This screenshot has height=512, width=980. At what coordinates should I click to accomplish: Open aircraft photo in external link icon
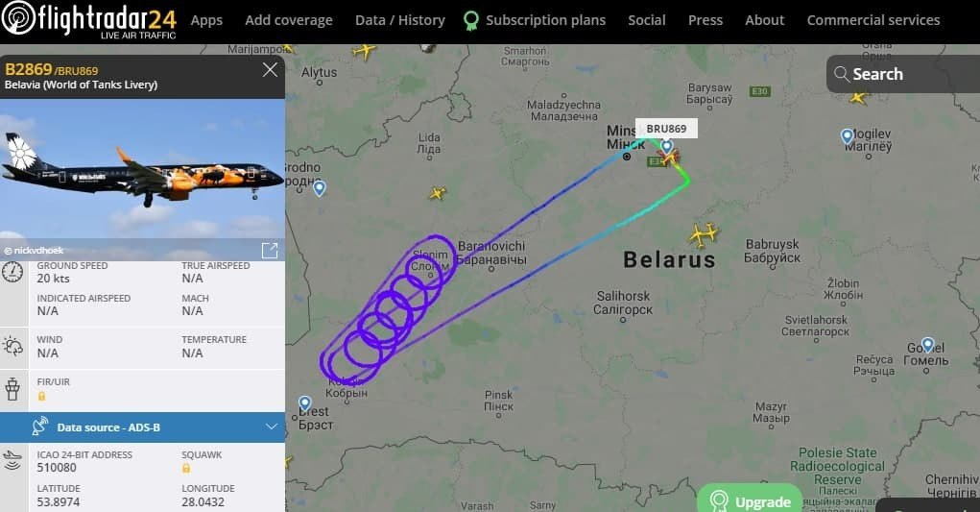(x=270, y=251)
